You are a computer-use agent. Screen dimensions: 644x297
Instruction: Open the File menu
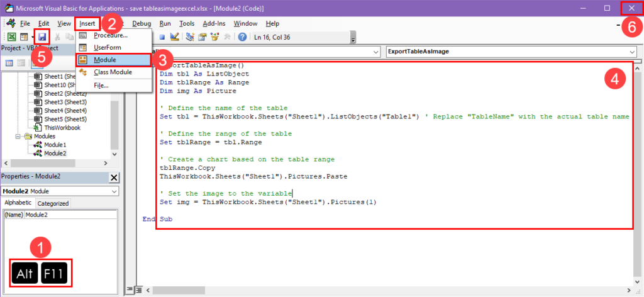click(x=25, y=23)
